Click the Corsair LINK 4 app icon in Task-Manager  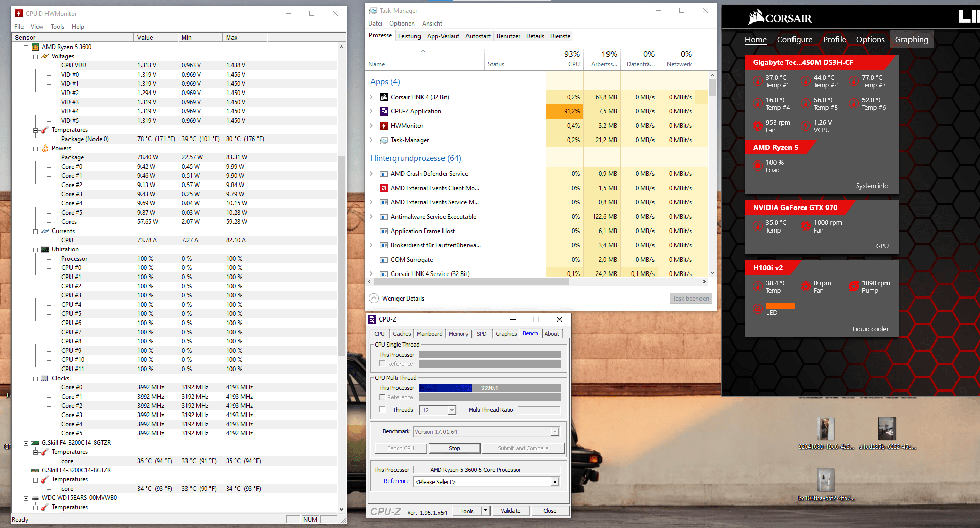click(384, 97)
